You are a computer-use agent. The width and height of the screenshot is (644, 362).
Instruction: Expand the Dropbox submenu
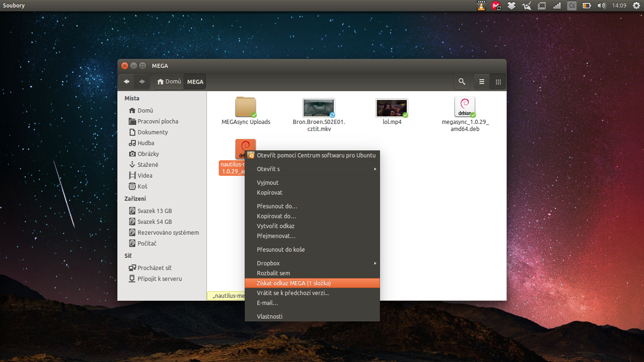point(313,263)
